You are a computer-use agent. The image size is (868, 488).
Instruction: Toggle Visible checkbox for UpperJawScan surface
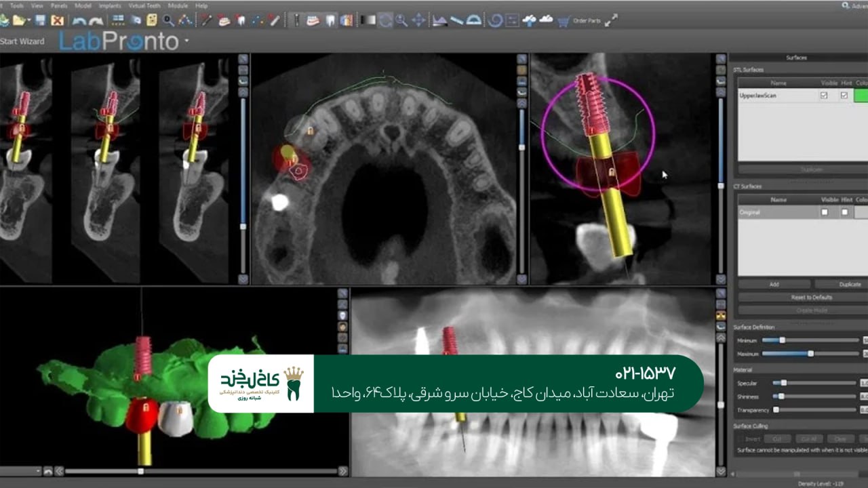coord(824,96)
